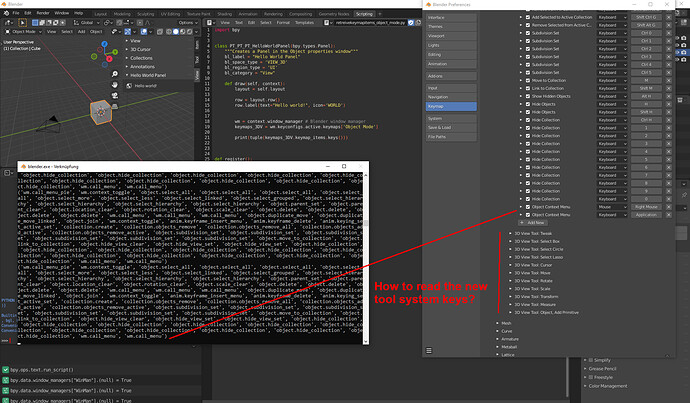Click the green Y axis gizmo handle
690x403 pixels.
coord(116,52)
